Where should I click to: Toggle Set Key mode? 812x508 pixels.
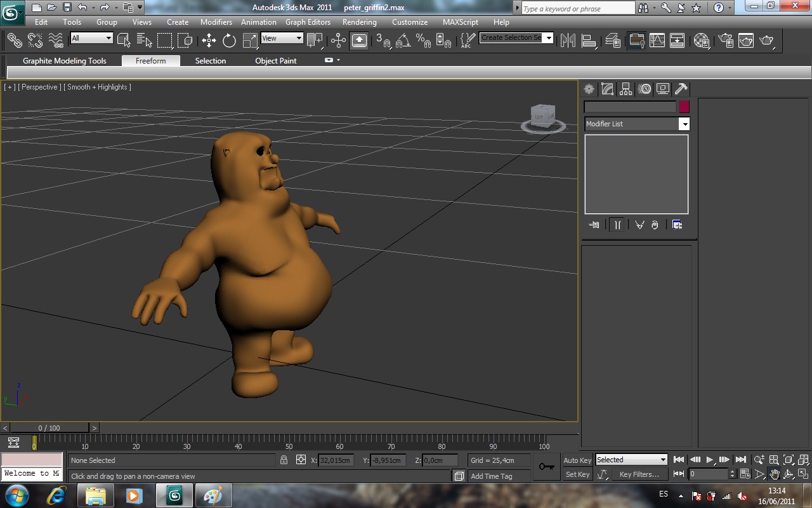point(577,474)
